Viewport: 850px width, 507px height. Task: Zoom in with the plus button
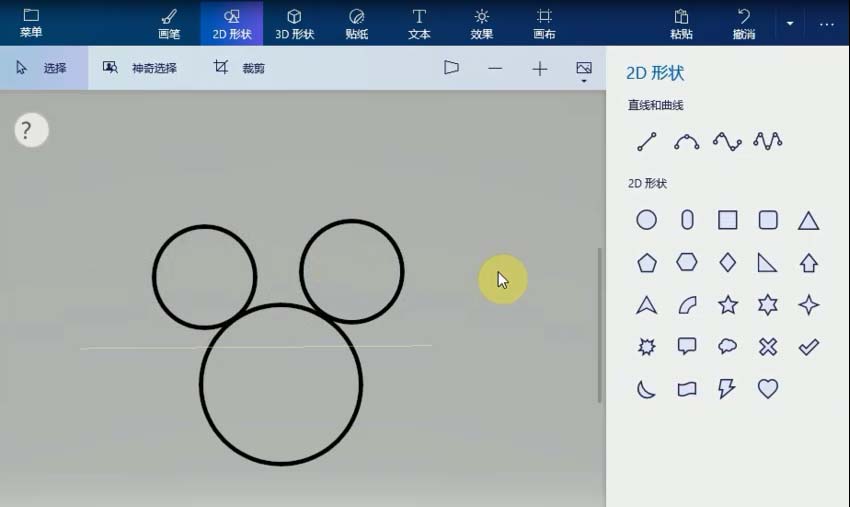tap(540, 68)
